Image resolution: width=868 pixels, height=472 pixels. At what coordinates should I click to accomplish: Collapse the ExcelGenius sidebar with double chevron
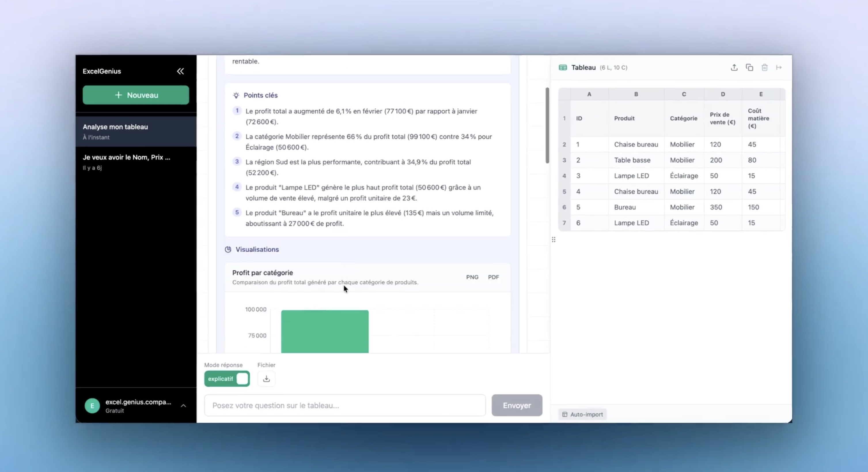point(181,71)
